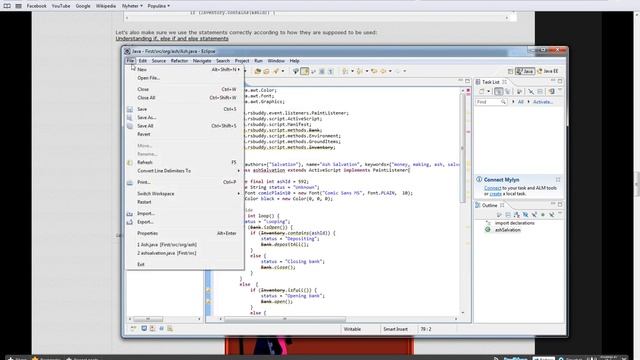Open the New Task dropdown arrow
The image size is (640, 360).
pyautogui.click(x=488, y=91)
